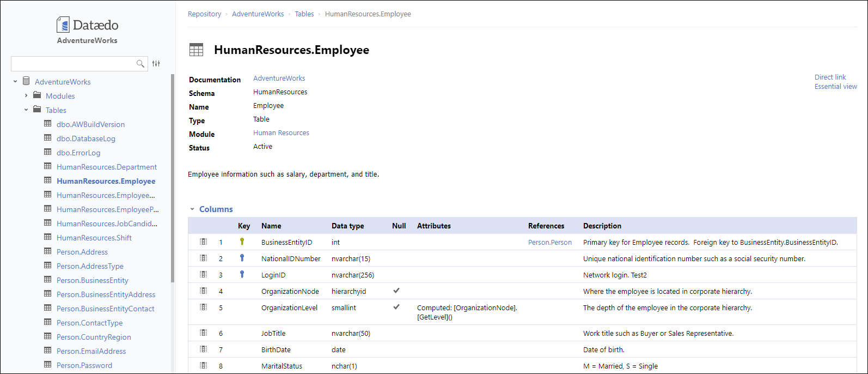Click the column icon for JobTitle row
The width and height of the screenshot is (868, 374).
pyautogui.click(x=204, y=333)
